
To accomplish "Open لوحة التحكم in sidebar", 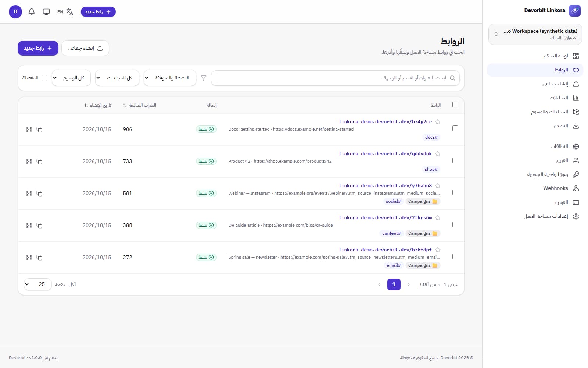I will tap(535, 56).
